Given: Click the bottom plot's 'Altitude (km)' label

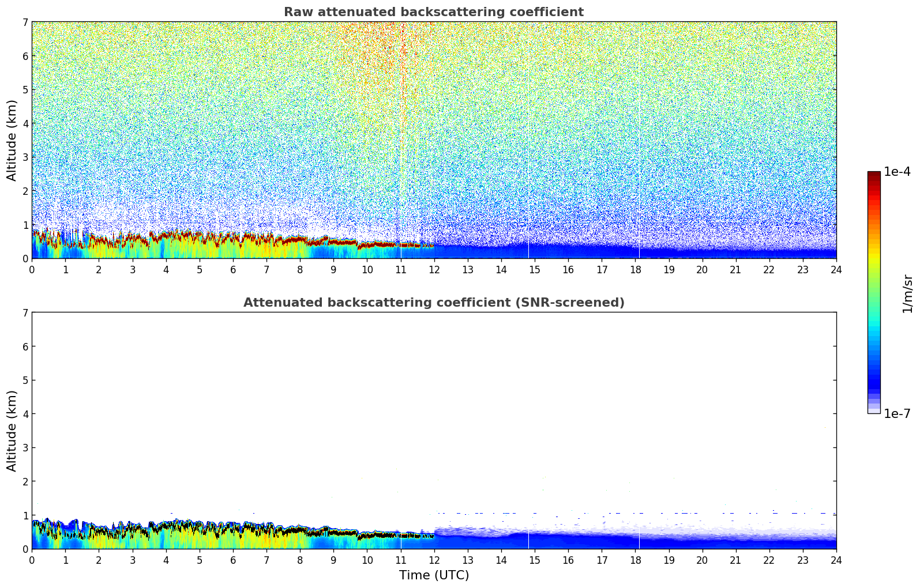Looking at the screenshot, I should (x=12, y=431).
